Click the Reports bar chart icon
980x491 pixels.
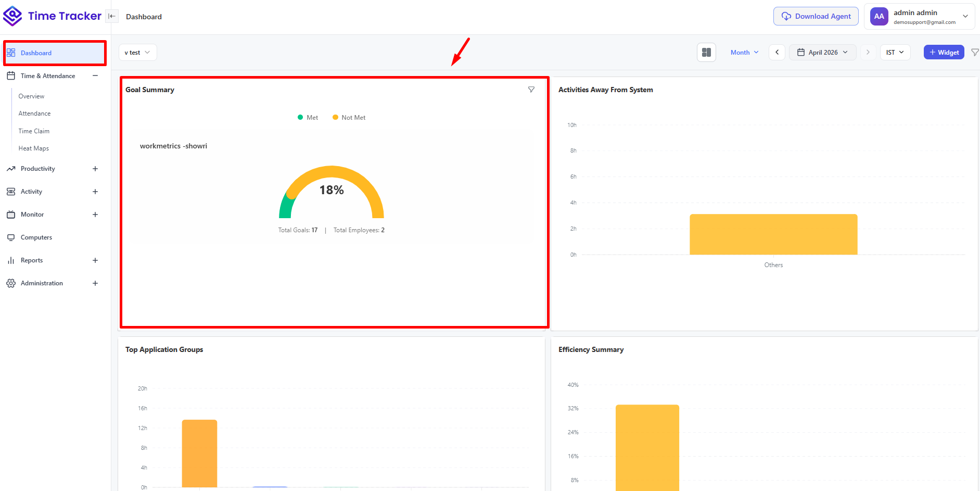pyautogui.click(x=11, y=260)
